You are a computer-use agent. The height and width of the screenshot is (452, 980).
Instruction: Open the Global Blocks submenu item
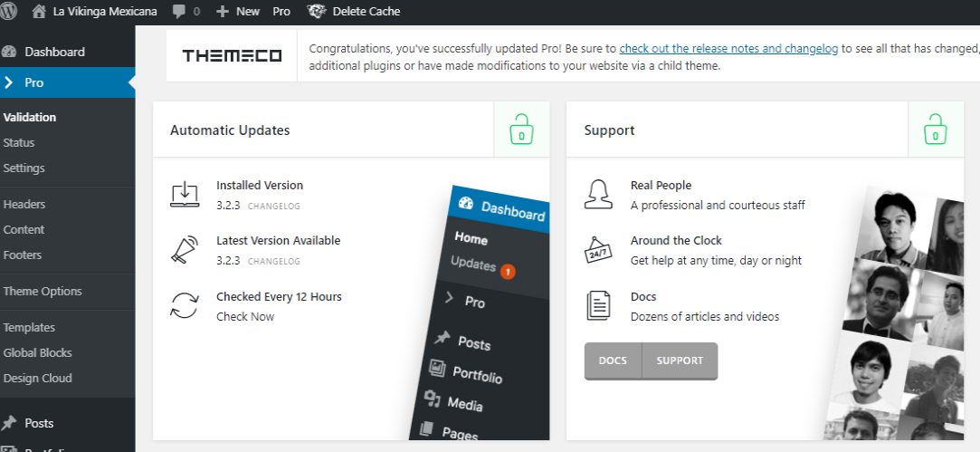pyautogui.click(x=37, y=352)
